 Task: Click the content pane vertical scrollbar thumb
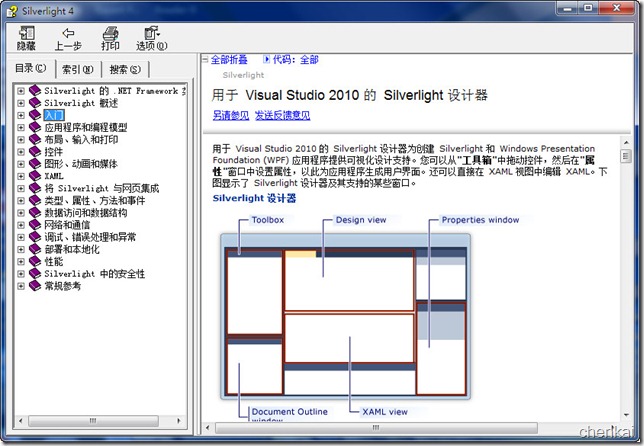tap(626, 156)
